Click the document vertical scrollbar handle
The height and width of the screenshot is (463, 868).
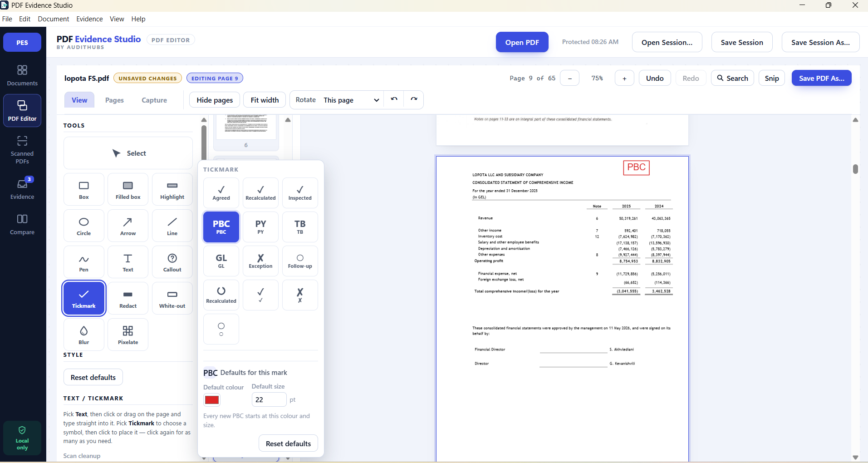click(x=855, y=169)
